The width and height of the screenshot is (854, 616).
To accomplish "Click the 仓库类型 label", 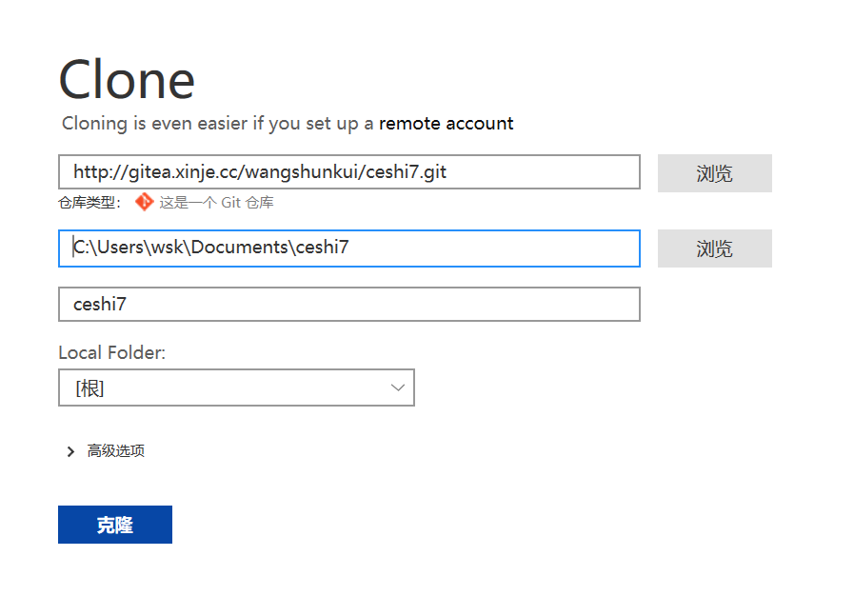I will pos(89,203).
